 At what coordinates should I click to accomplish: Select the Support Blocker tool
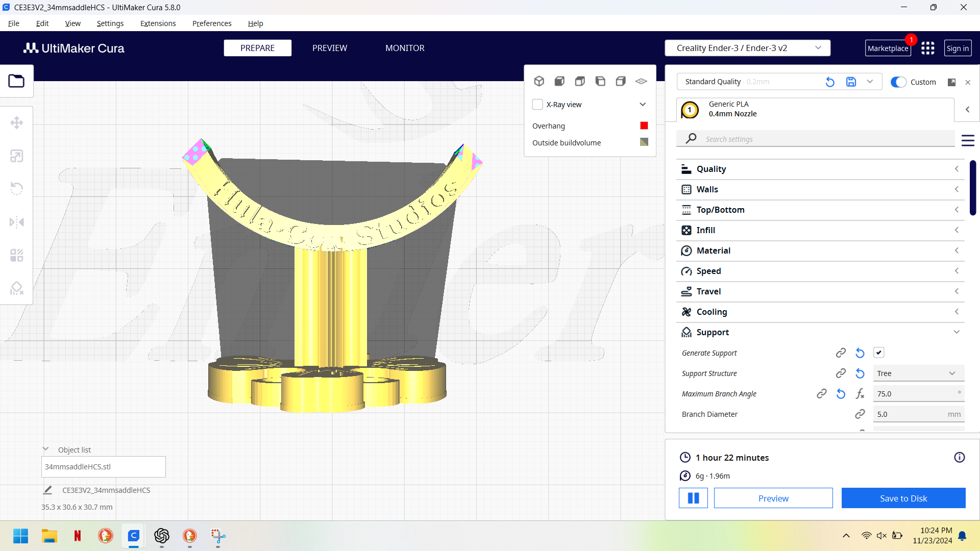[x=16, y=288]
